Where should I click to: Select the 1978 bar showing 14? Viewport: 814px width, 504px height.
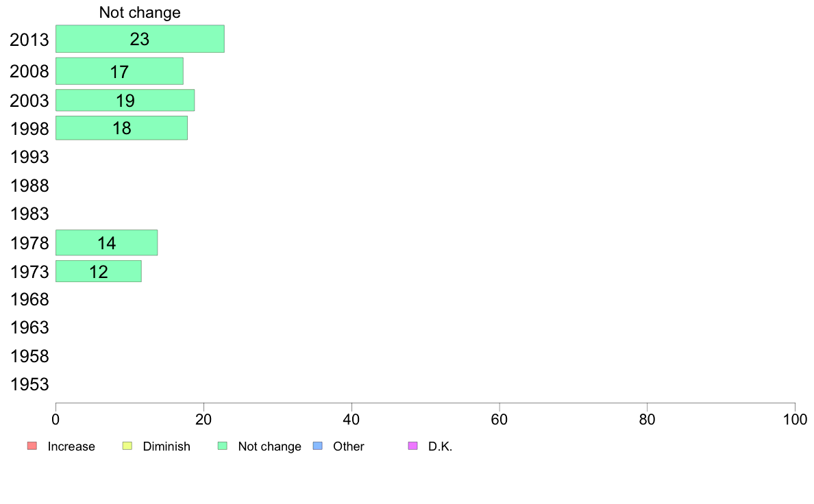coord(106,243)
